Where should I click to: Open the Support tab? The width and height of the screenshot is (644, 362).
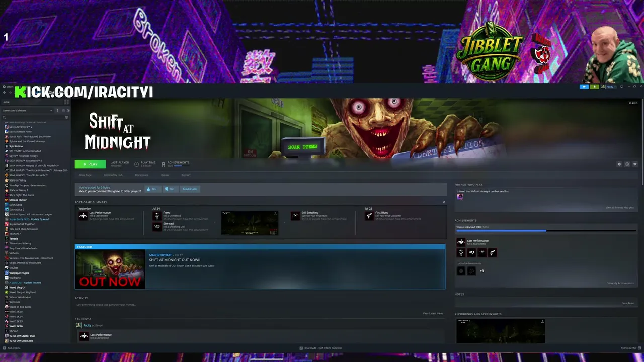coord(186,175)
